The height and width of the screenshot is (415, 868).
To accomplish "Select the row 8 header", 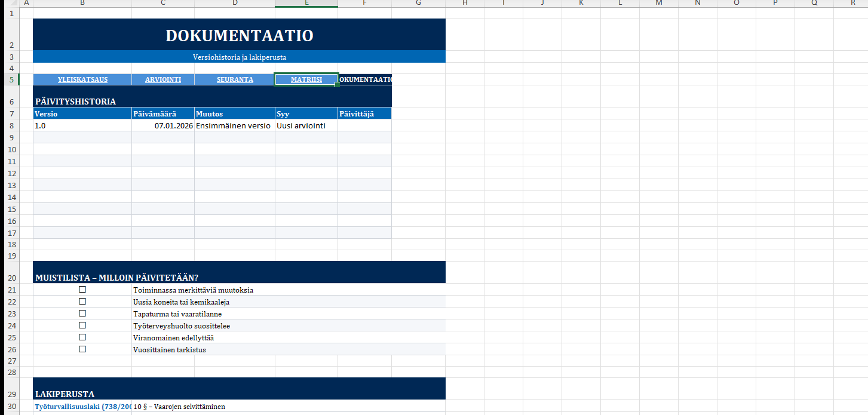I will [x=11, y=125].
